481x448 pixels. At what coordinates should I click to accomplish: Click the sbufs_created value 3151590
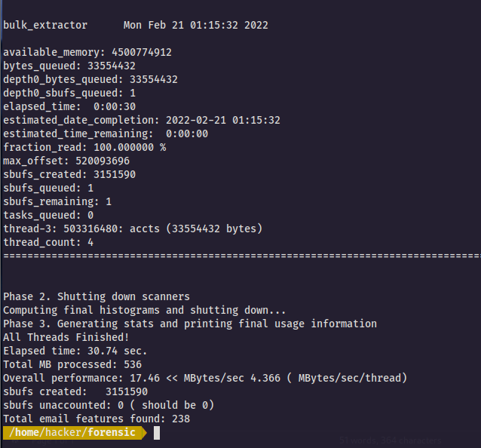pos(115,174)
